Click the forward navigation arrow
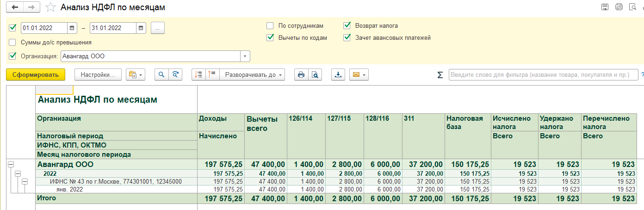Screen dimensions: 644x210 pyautogui.click(x=31, y=7)
